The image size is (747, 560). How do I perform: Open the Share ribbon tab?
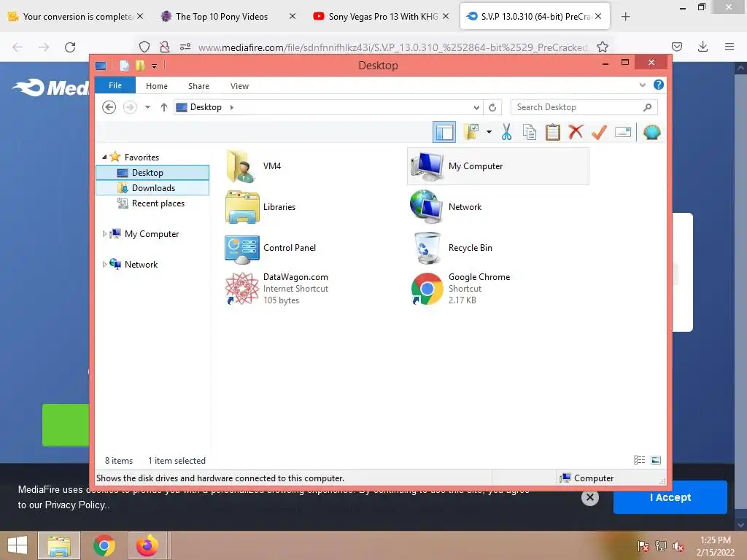(x=198, y=86)
